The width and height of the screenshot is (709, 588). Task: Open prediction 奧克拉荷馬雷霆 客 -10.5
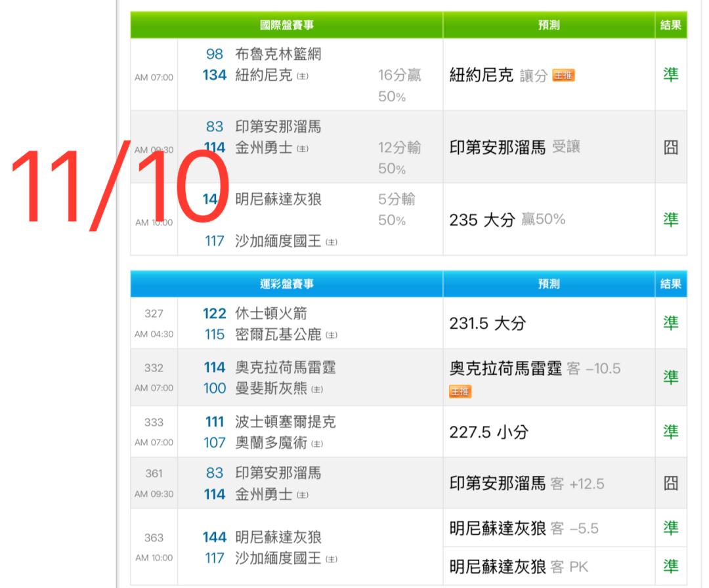coord(535,369)
